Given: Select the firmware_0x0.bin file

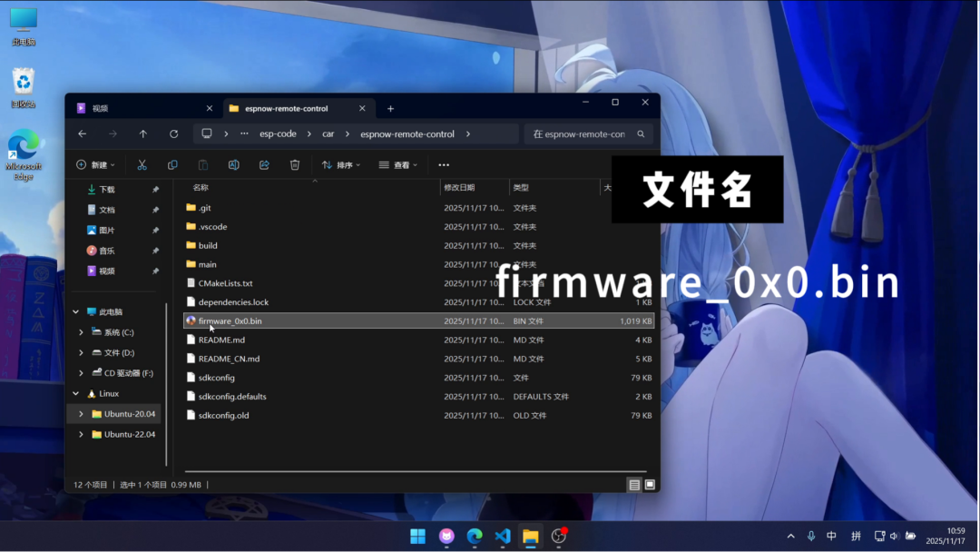Looking at the screenshot, I should point(418,320).
